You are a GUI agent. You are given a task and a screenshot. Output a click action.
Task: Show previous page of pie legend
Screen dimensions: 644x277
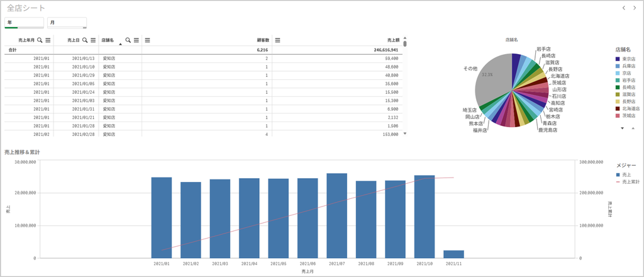(x=633, y=128)
